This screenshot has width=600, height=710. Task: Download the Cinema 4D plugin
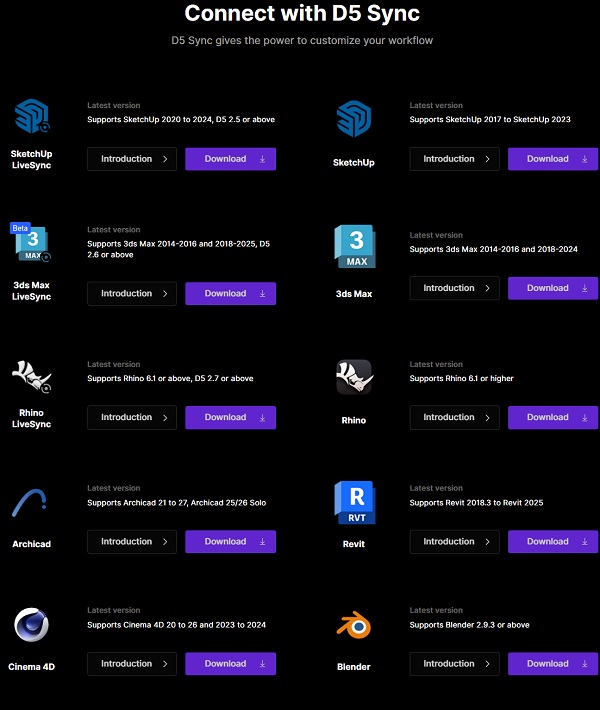click(x=230, y=664)
